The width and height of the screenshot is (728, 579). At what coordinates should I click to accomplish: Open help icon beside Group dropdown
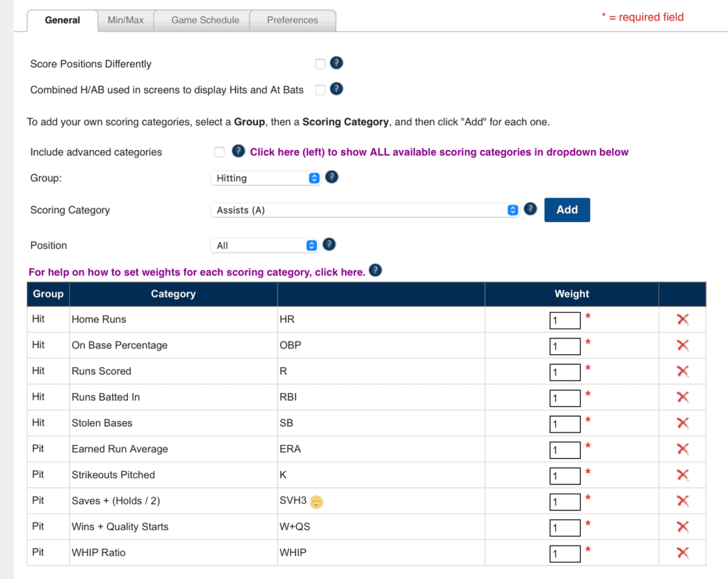coord(331,177)
